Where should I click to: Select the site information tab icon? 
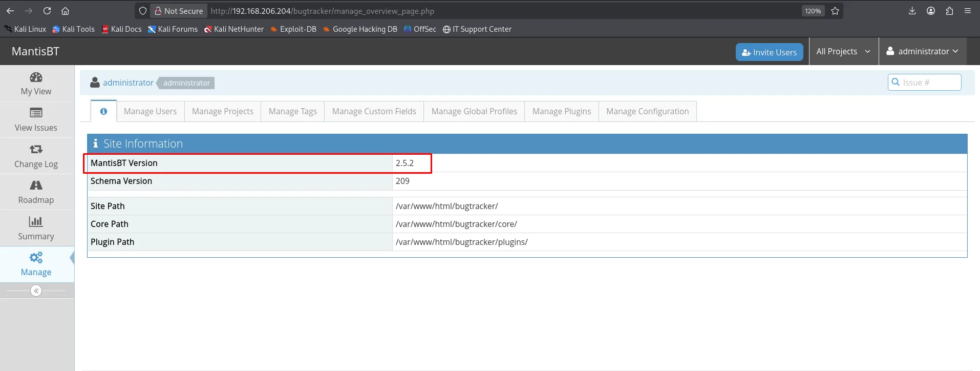pyautogui.click(x=103, y=111)
